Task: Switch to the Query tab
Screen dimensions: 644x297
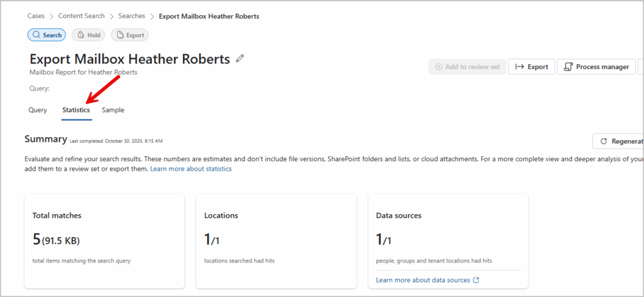Action: (38, 110)
